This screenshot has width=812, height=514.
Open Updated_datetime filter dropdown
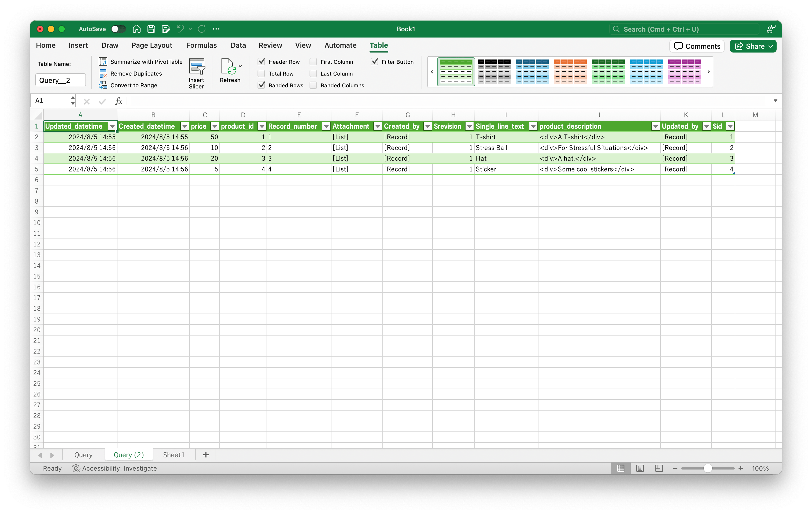[112, 126]
